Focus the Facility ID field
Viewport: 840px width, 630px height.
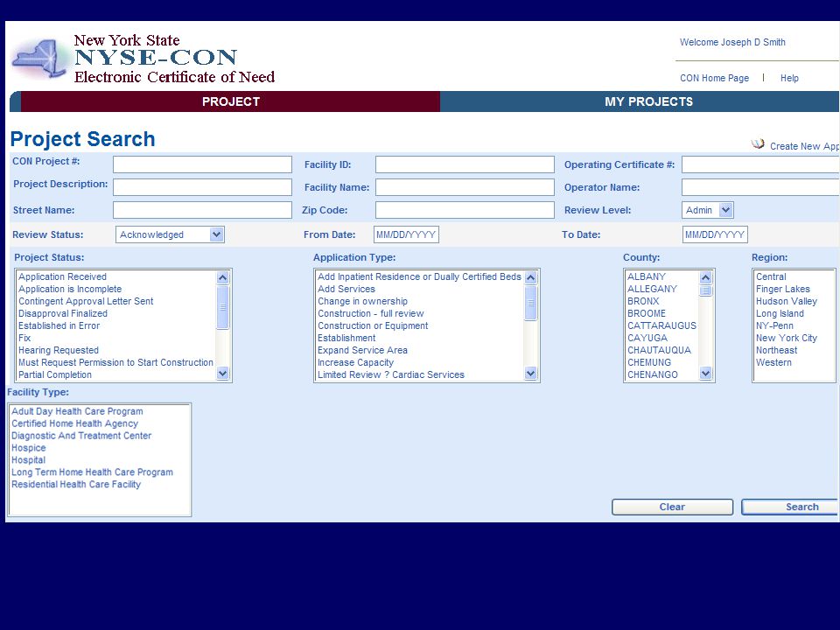465,164
